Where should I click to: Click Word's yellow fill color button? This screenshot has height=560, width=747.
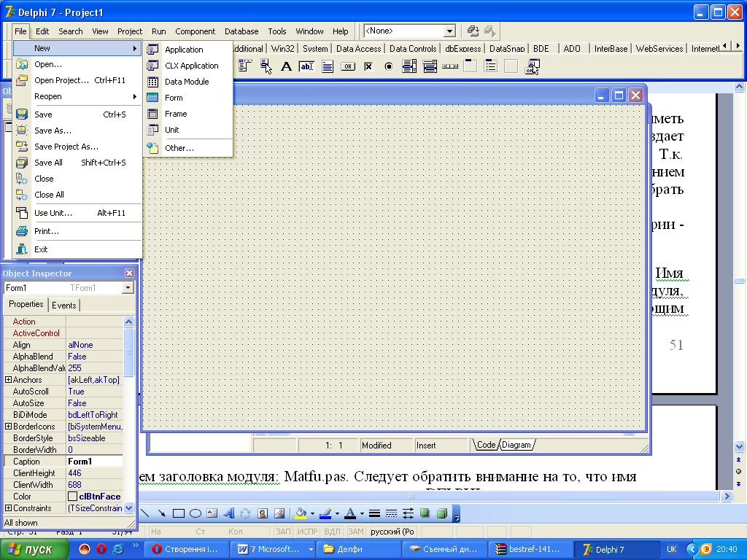coord(301,513)
